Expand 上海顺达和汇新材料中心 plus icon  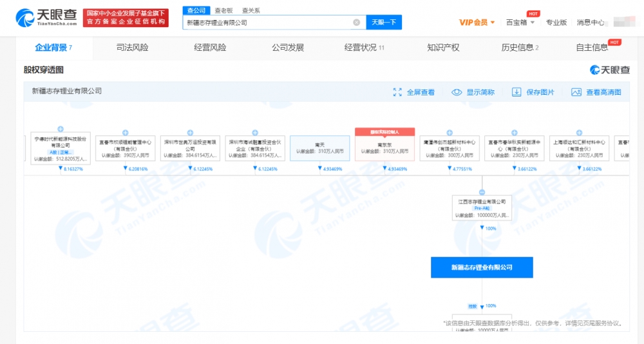(x=579, y=133)
